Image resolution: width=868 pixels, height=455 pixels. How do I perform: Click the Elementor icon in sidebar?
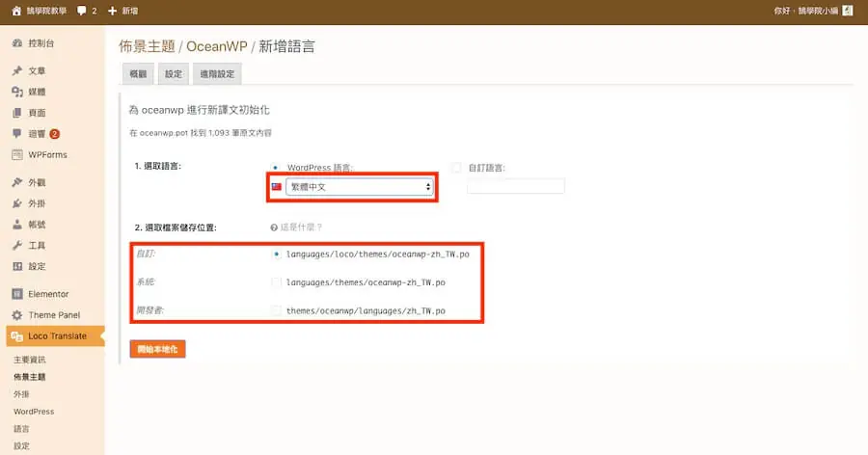pyautogui.click(x=17, y=294)
